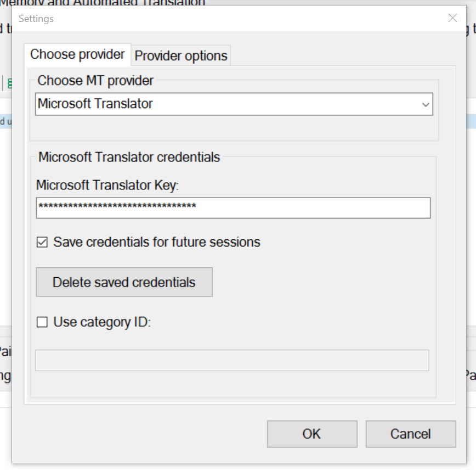The image size is (476, 471).
Task: Switch to the Provider options tab
Action: pyautogui.click(x=181, y=55)
